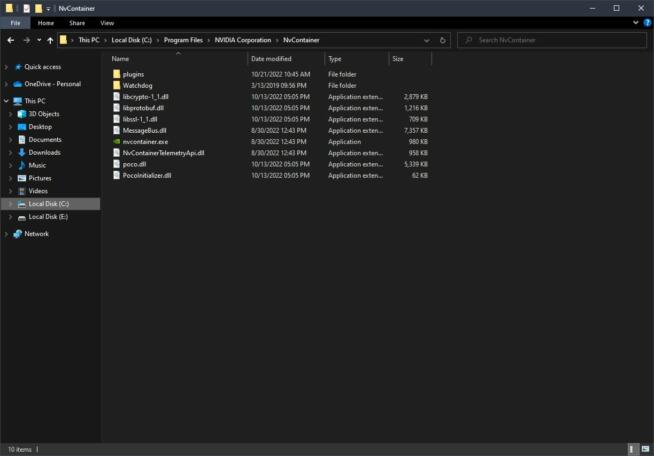Expand the Network tree node
This screenshot has width=654, height=456.
(6, 234)
